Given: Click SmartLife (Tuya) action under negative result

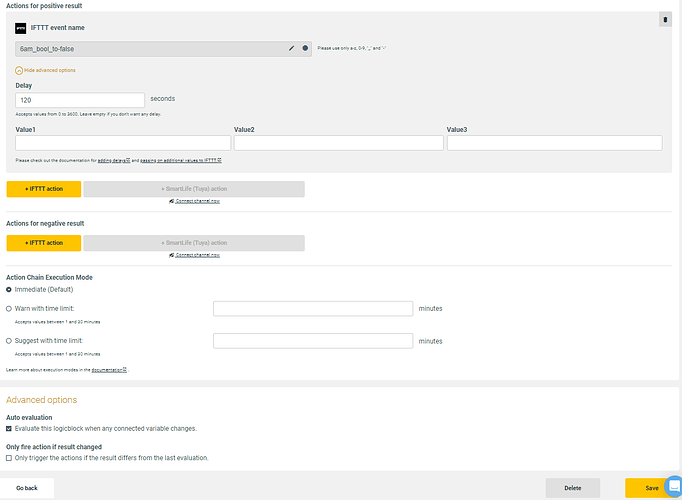Looking at the screenshot, I should [x=194, y=243].
